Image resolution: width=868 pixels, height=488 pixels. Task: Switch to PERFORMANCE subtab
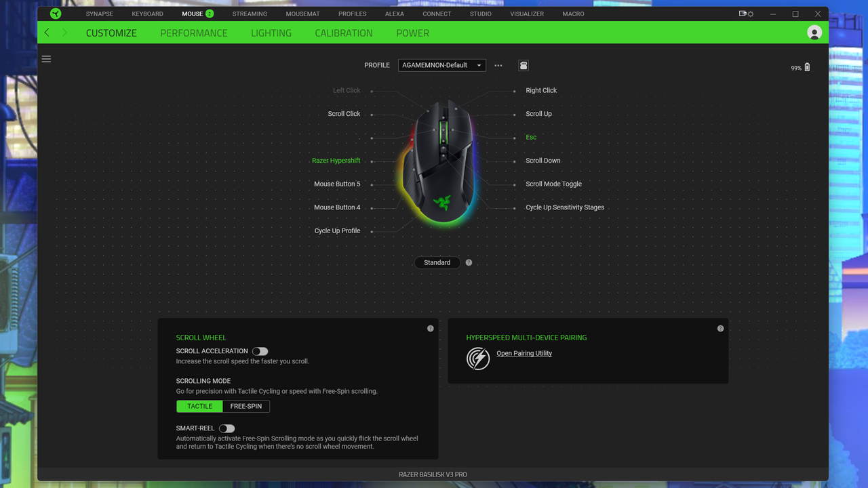[194, 33]
